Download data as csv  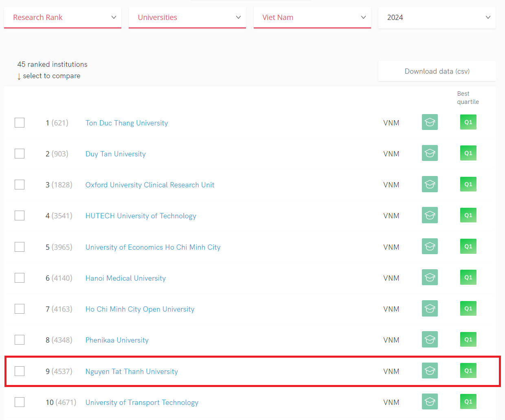point(437,71)
